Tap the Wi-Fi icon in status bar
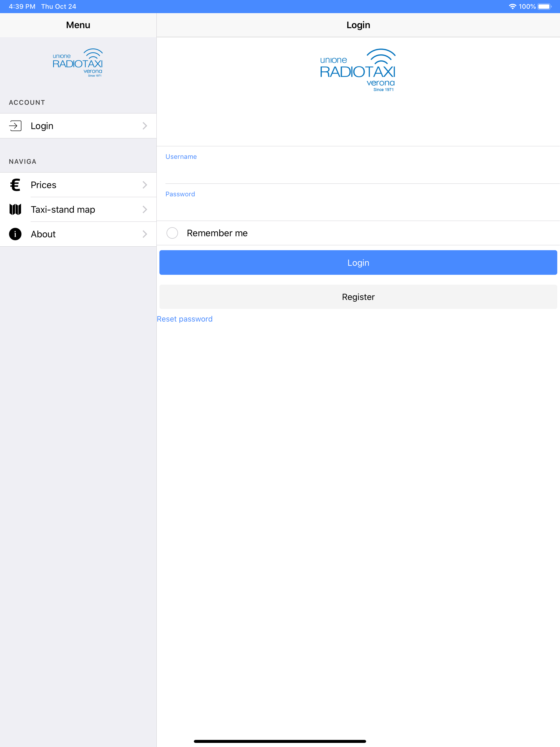Screen dimensions: 560x747 coord(512,6)
